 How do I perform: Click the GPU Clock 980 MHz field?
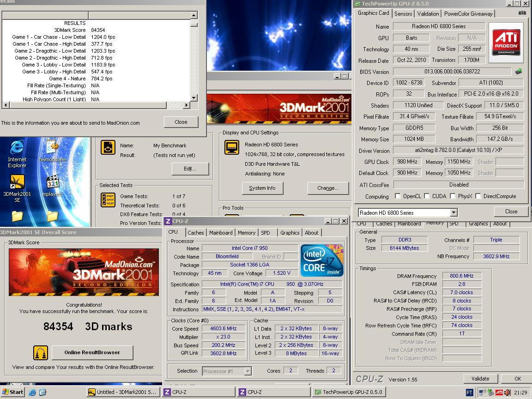407,162
